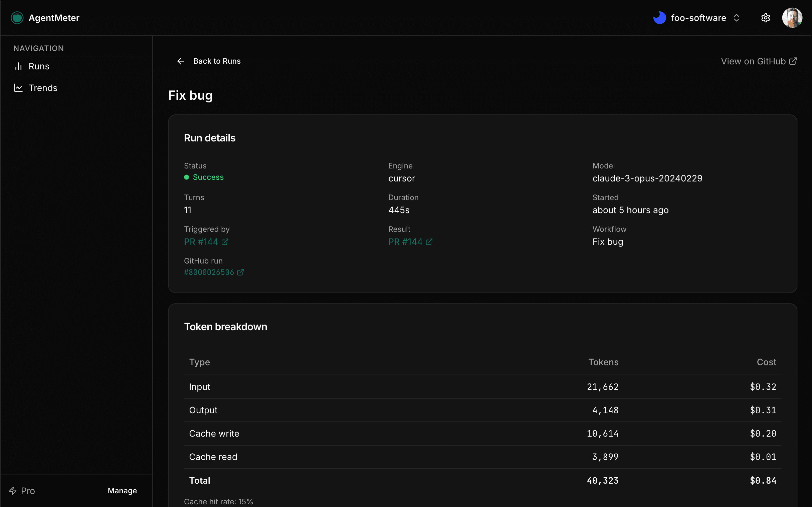Click the external-link icon beside GitHub run number

(241, 272)
